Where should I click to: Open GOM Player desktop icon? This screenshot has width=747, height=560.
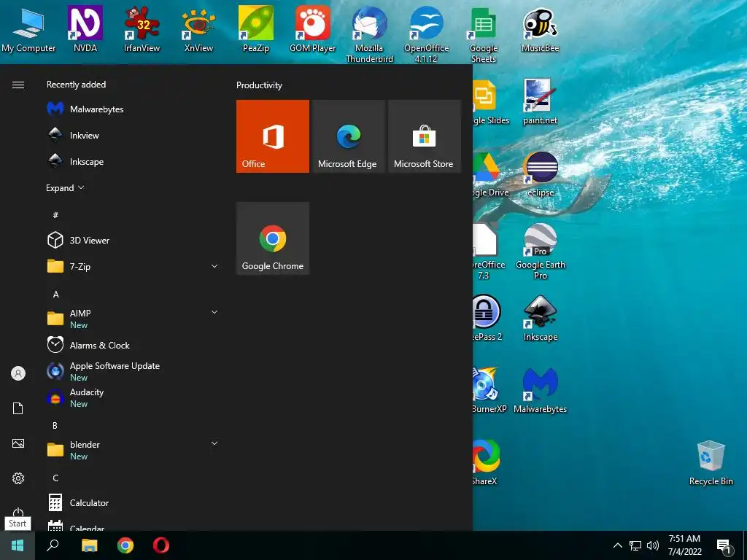pyautogui.click(x=312, y=29)
